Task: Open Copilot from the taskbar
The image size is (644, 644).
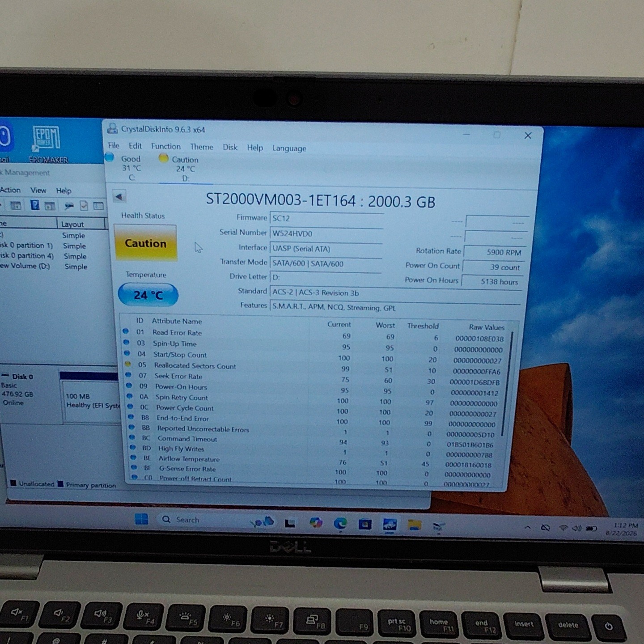Action: point(316,522)
